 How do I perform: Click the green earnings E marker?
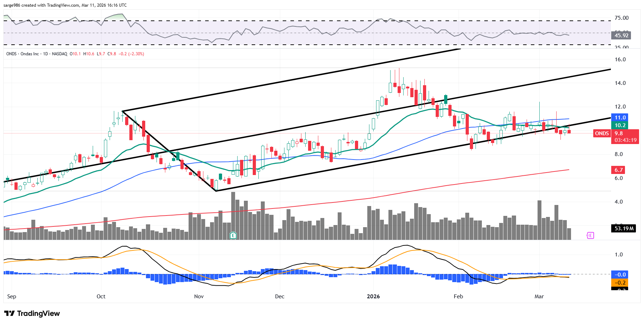[x=233, y=235]
